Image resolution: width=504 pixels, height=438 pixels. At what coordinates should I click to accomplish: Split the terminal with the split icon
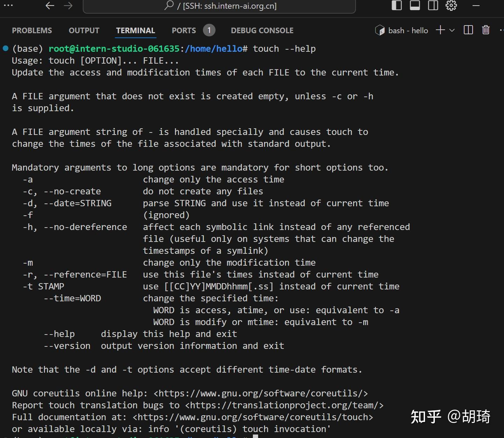point(468,30)
